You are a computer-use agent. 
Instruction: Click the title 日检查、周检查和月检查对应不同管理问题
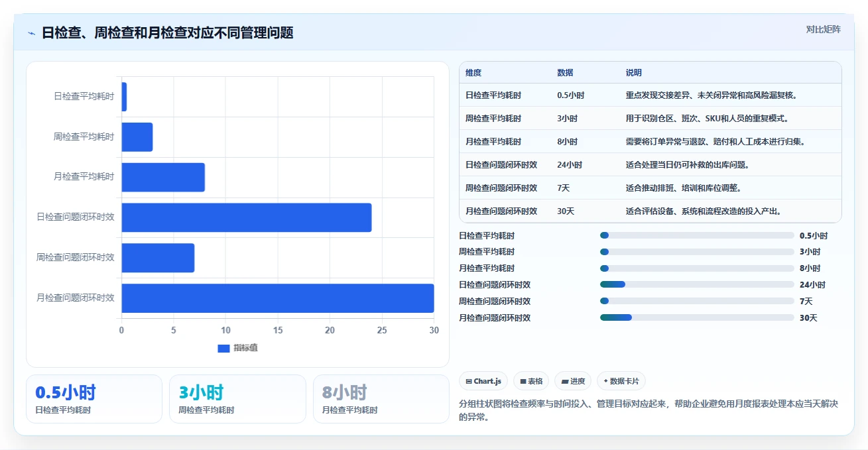(167, 33)
